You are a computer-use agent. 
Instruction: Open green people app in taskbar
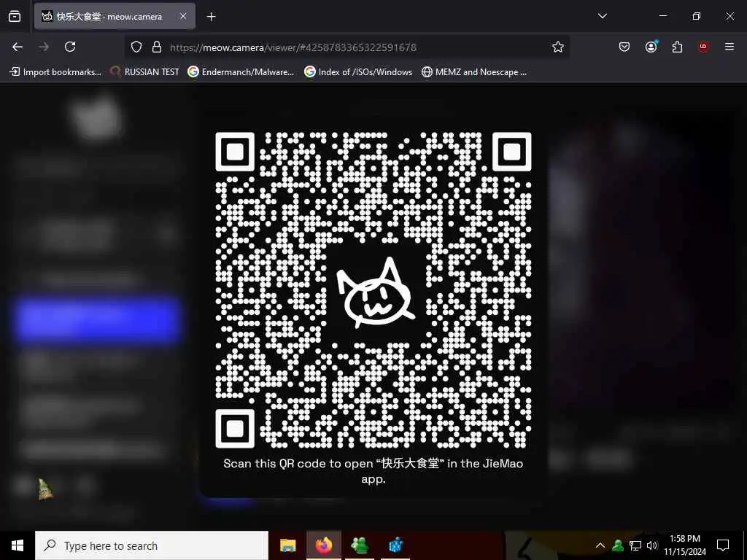pyautogui.click(x=360, y=545)
